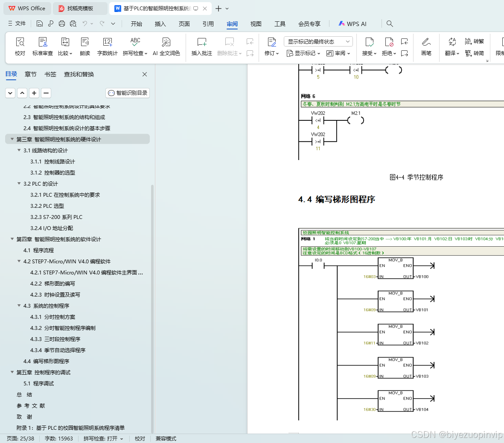
Task: Collapse 第三章 智能照明控制系统的硬件设计 node
Action: (x=12, y=139)
